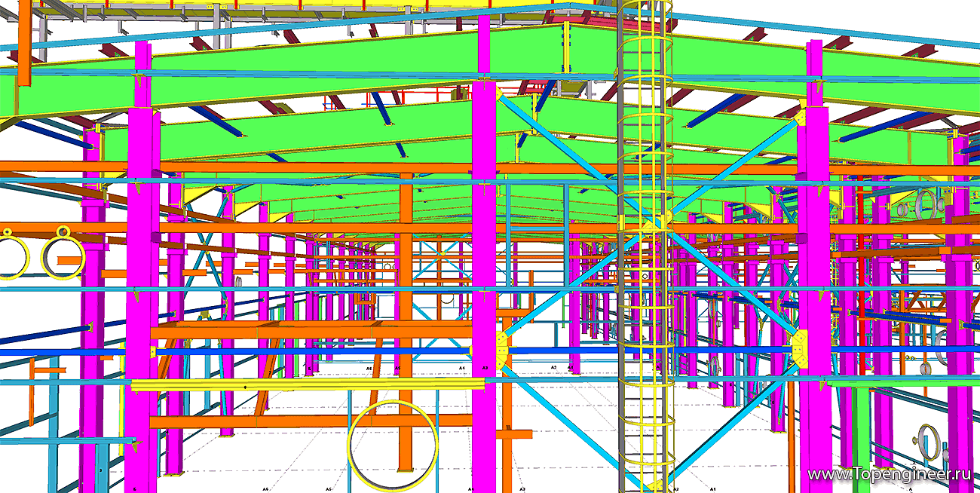Select the long yellow horizontal beam
The width and height of the screenshot is (980, 493).
point(308,385)
